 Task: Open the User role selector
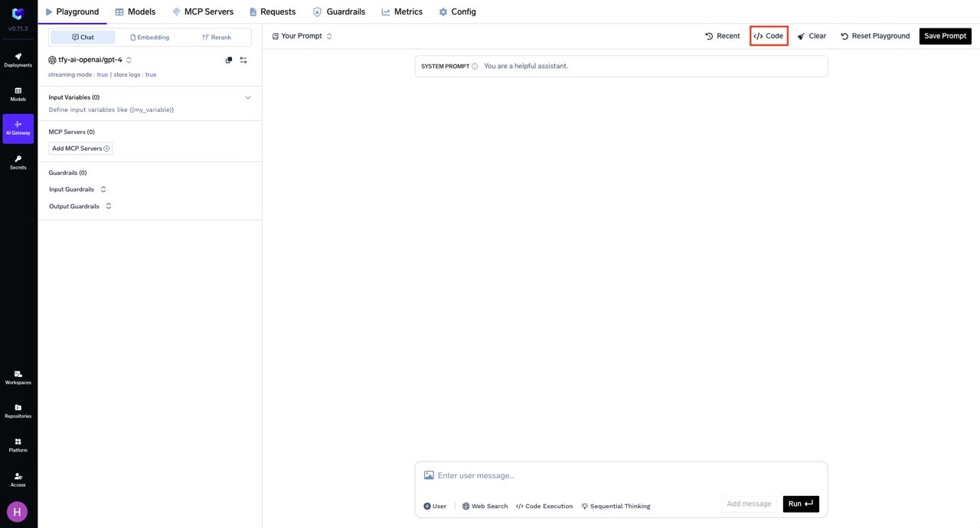tap(435, 507)
